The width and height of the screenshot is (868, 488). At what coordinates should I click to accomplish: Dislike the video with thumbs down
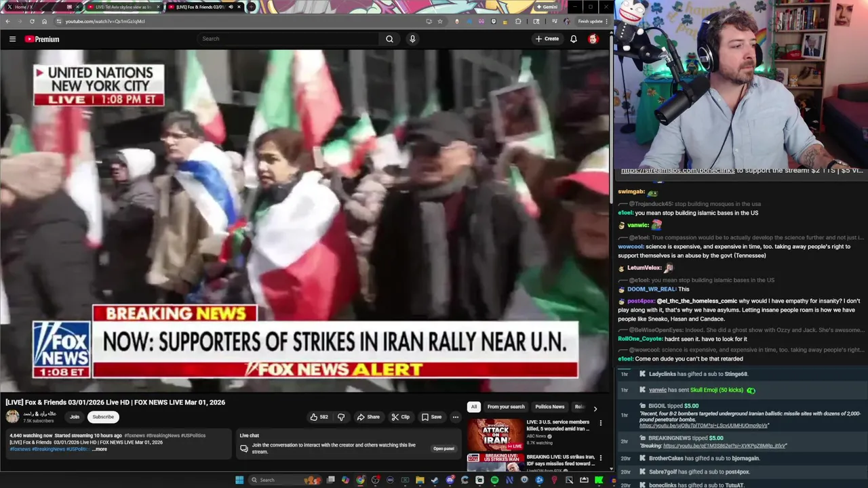tap(341, 417)
